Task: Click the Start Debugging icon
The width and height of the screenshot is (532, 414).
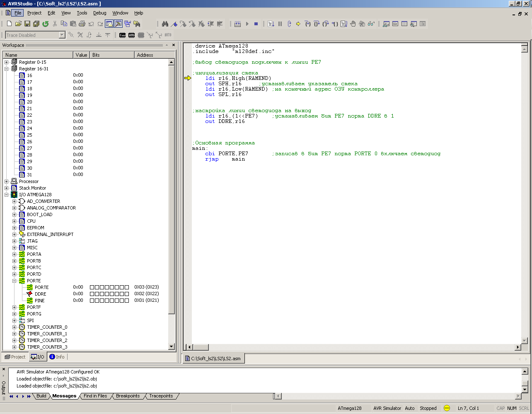Action: [247, 24]
